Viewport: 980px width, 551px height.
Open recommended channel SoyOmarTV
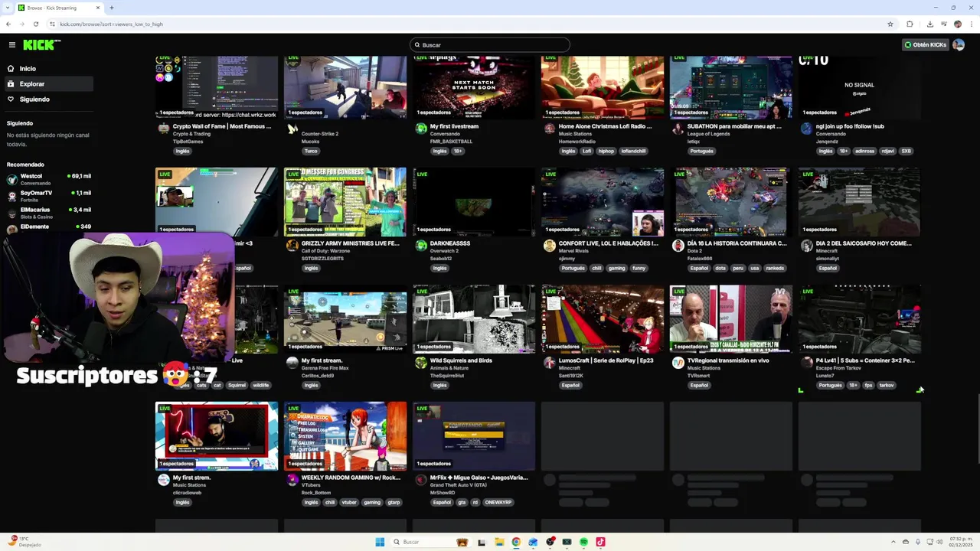point(48,196)
